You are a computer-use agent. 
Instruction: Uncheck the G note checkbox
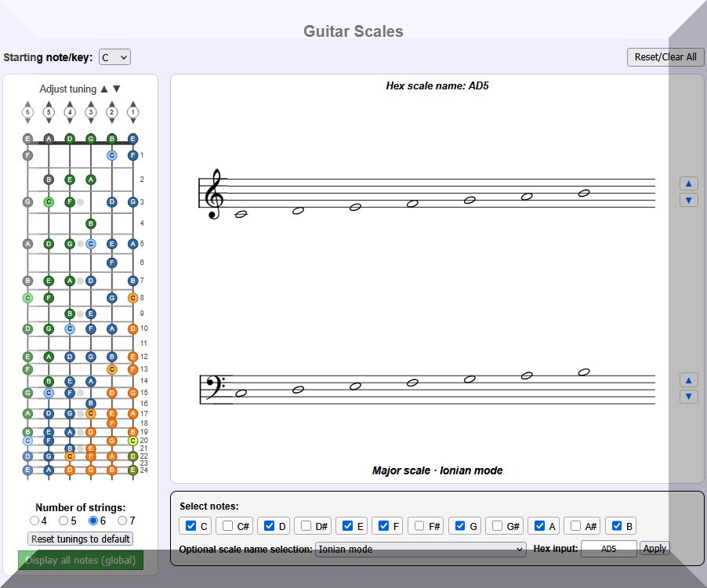pyautogui.click(x=460, y=526)
